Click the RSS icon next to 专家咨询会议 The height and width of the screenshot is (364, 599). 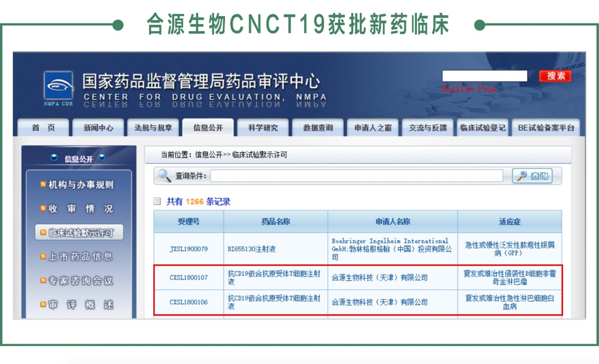pyautogui.click(x=43, y=281)
